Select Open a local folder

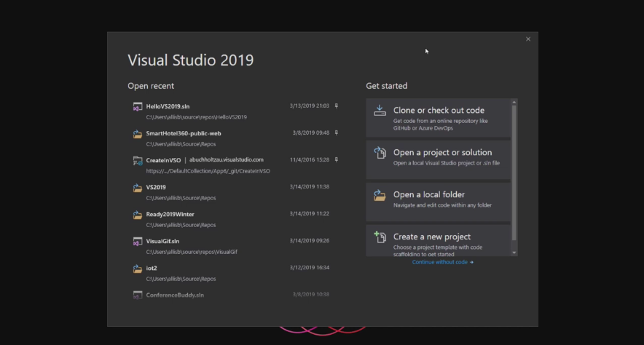pyautogui.click(x=439, y=202)
